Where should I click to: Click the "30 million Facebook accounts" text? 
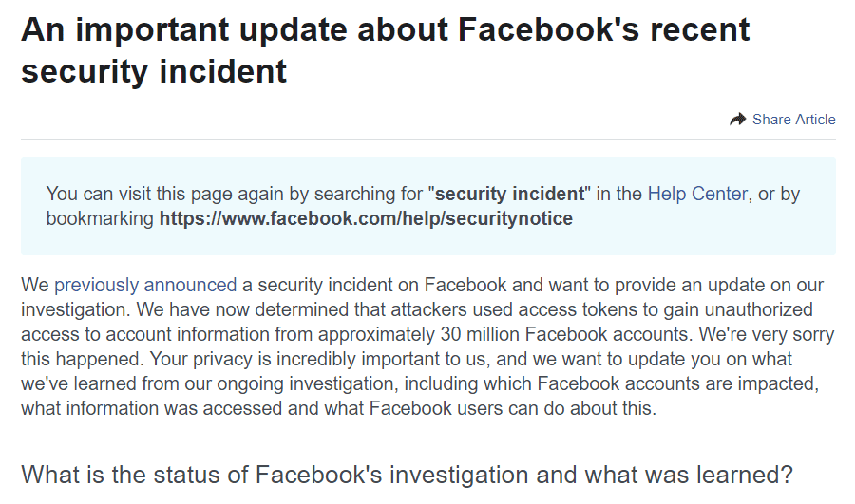[x=518, y=335]
